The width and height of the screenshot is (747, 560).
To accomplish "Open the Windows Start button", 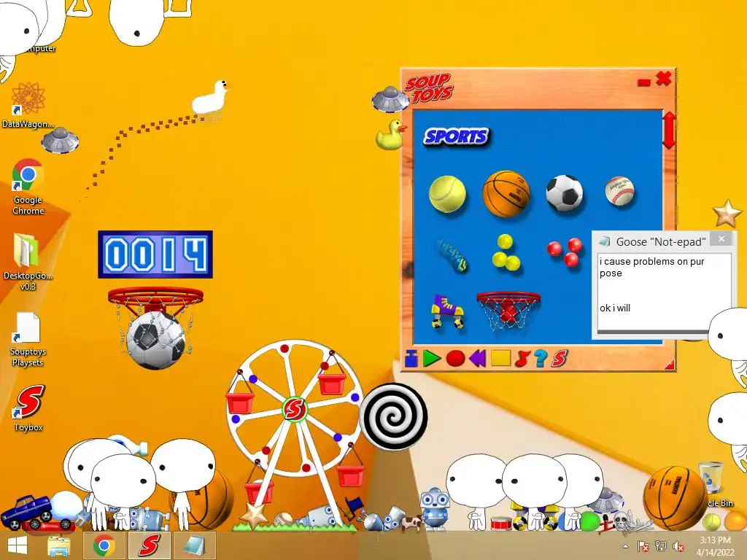I will (x=18, y=545).
